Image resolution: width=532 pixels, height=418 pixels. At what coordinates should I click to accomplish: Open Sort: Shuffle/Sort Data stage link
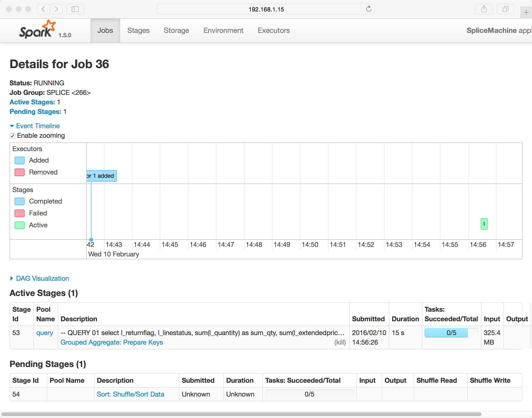click(130, 394)
